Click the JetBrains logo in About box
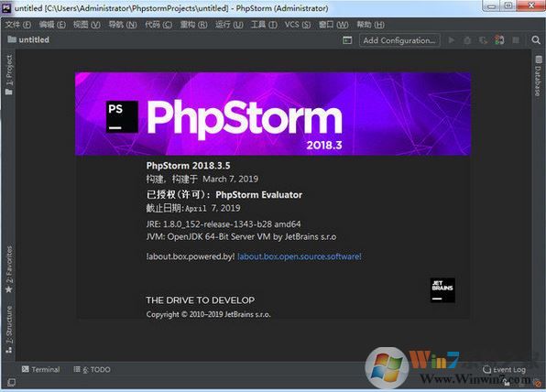The image size is (546, 392). (x=442, y=290)
